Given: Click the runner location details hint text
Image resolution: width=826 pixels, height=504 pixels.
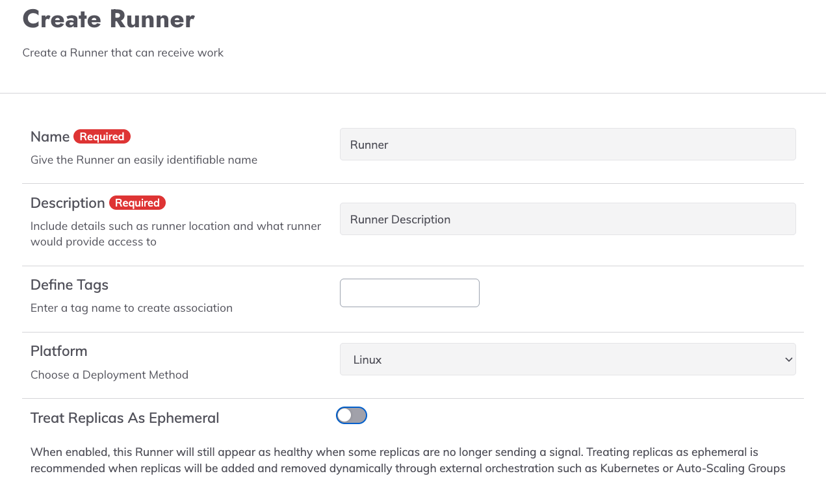Looking at the screenshot, I should (x=175, y=234).
